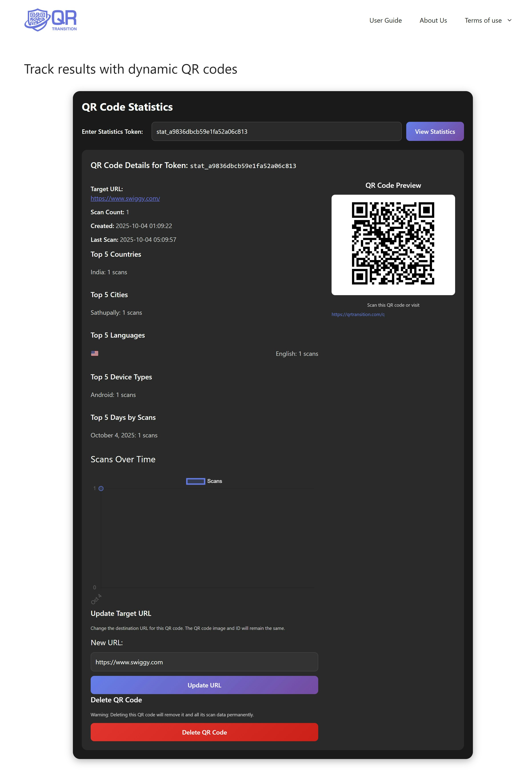532x771 pixels.
Task: Open the User Guide menu item
Action: tap(385, 20)
